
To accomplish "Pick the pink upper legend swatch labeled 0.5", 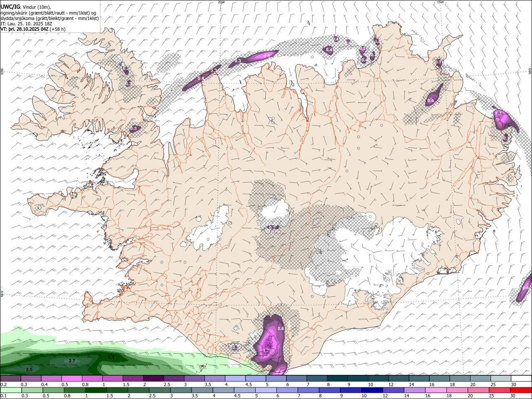I will pyautogui.click(x=71, y=379).
